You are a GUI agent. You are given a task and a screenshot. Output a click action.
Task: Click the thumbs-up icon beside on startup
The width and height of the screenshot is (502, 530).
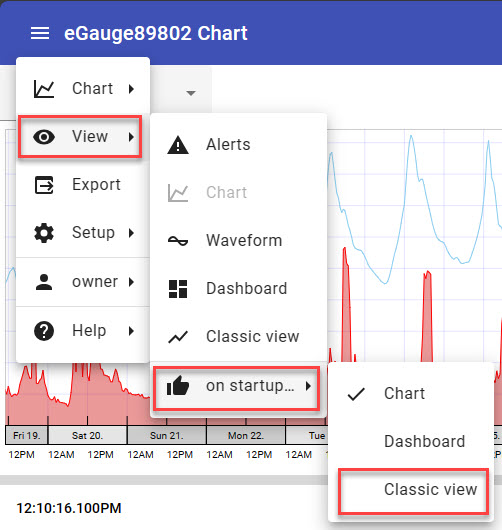(x=178, y=386)
